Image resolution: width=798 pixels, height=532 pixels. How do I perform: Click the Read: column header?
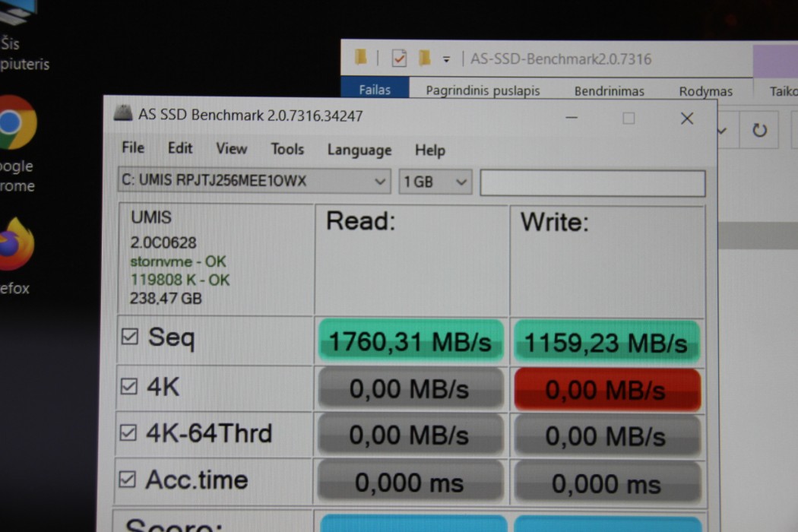coord(361,221)
